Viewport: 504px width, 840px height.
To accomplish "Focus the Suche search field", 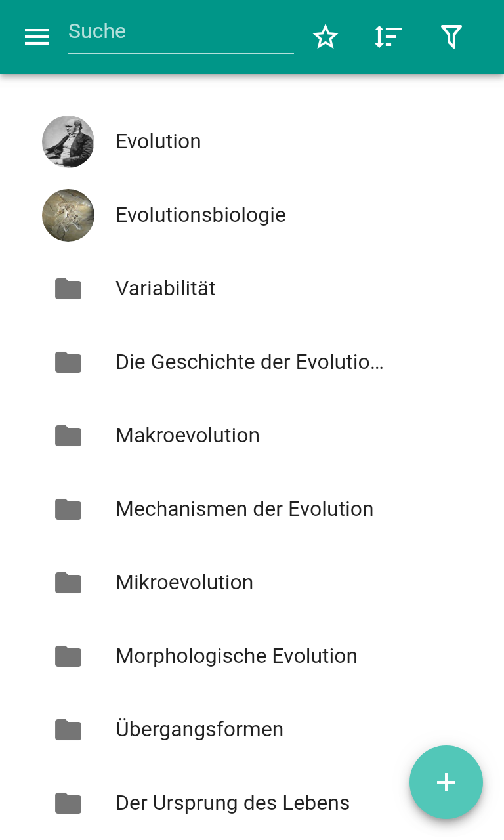I will pyautogui.click(x=181, y=34).
